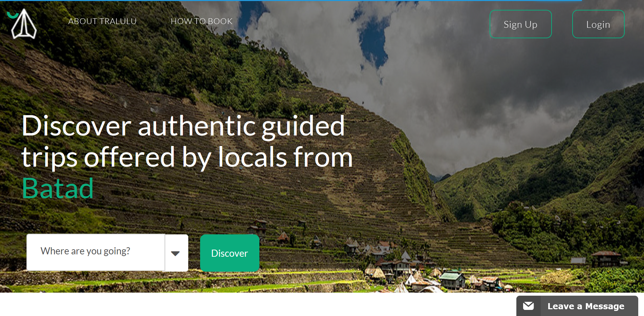This screenshot has height=316, width=644.
Task: Click the green Batad destination text
Action: 58,188
